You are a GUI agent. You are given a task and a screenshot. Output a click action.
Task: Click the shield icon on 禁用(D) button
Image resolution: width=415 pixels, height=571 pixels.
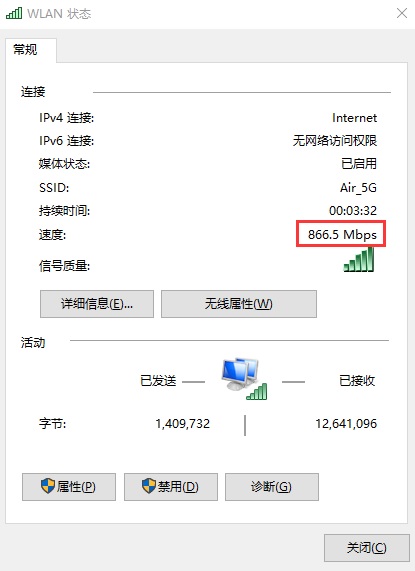[x=149, y=486]
